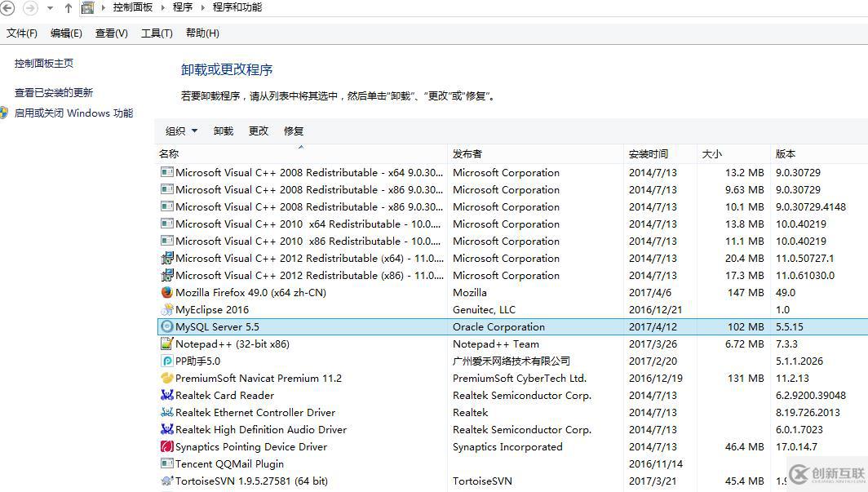Expand the 组织 dropdown
This screenshot has height=492, width=868.
pyautogui.click(x=182, y=131)
